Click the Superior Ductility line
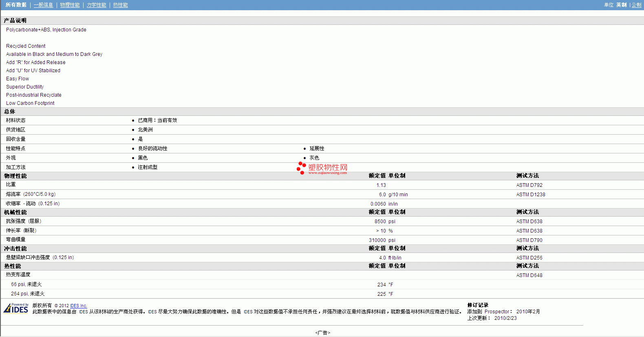 click(25, 87)
